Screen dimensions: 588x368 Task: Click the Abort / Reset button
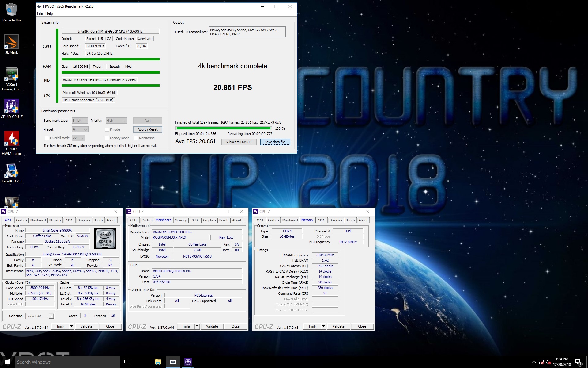coord(148,129)
